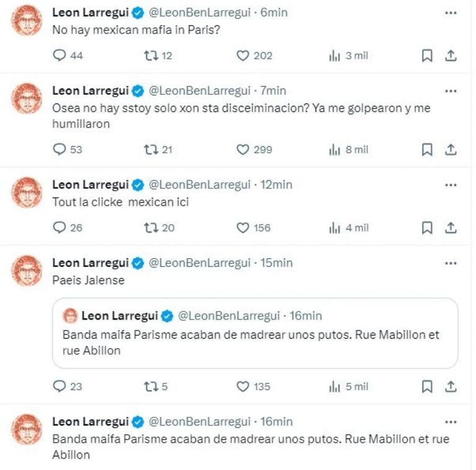Viewport: 476px width, 470px height.
Task: Share the 'Tout la clicke' tweet
Action: pos(451,228)
